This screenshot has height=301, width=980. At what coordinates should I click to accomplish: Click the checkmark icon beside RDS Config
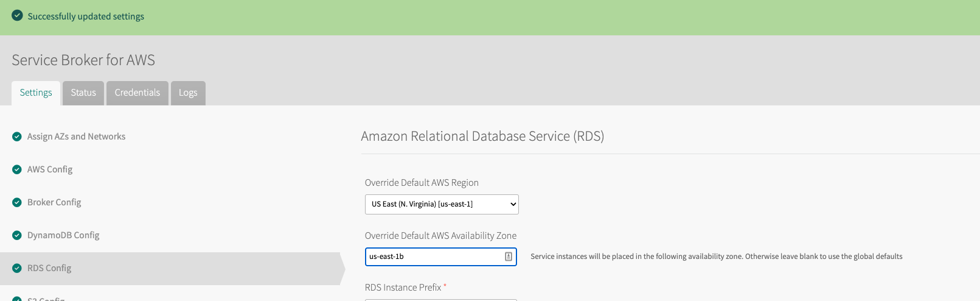click(x=17, y=268)
